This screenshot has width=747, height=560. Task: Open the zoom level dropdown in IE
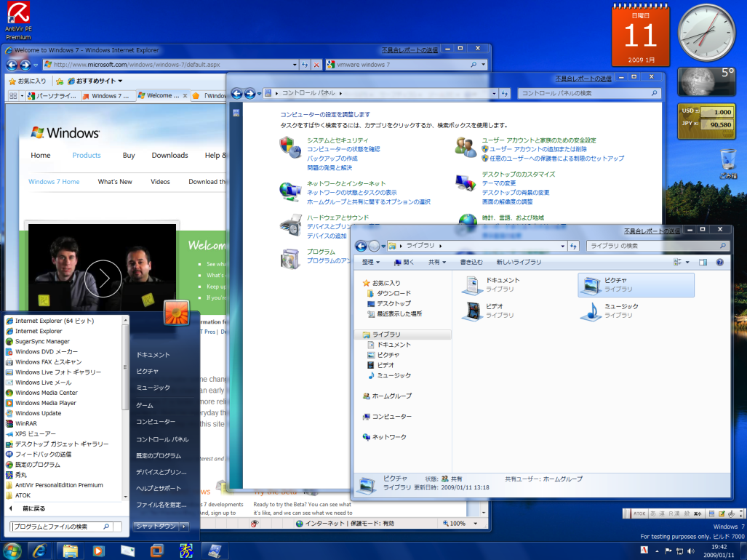[475, 524]
